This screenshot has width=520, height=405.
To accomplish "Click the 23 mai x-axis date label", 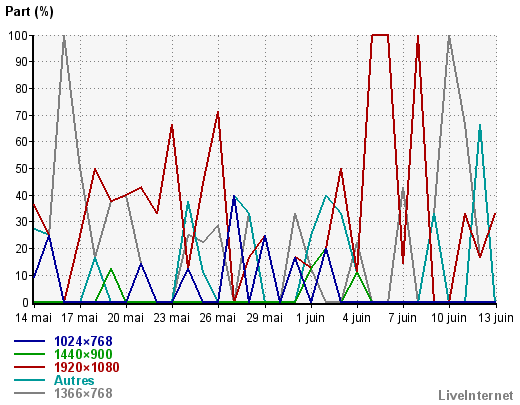I will 172,318.
